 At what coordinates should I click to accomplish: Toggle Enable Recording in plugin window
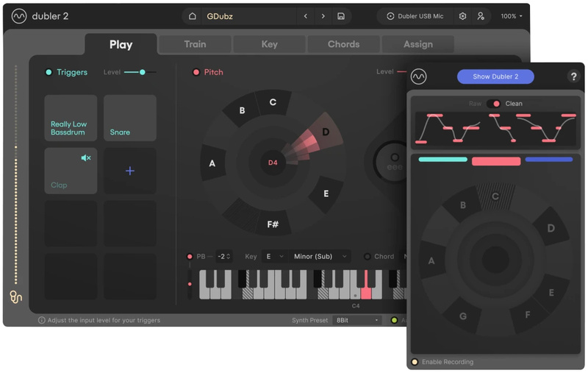(x=415, y=362)
